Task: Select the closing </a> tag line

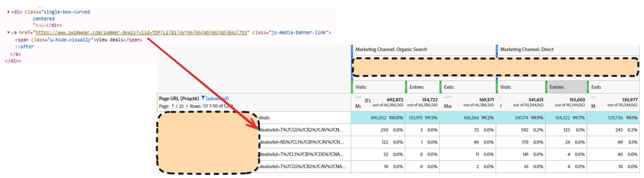Action: tap(16, 54)
